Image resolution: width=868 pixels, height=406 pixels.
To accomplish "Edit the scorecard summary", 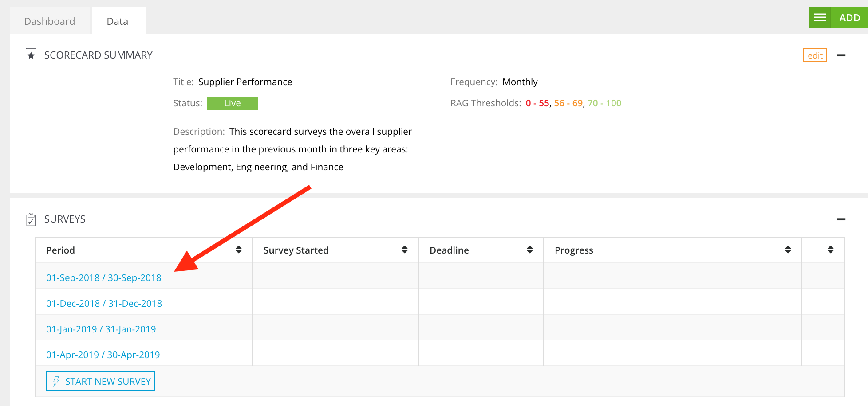I will point(815,55).
